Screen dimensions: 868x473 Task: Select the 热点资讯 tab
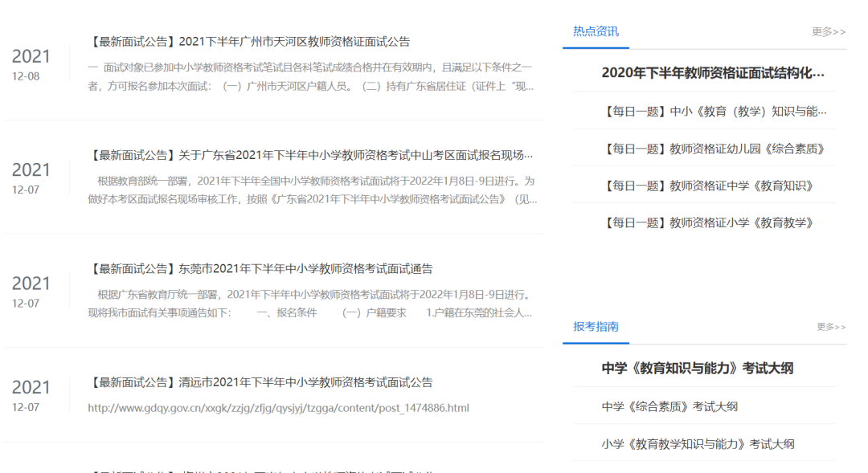pos(596,31)
